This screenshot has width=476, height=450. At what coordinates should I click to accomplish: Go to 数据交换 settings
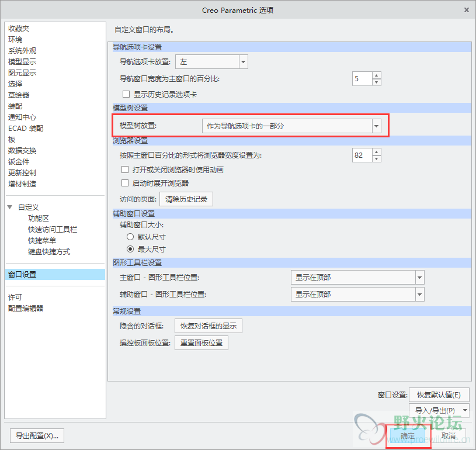(x=22, y=151)
